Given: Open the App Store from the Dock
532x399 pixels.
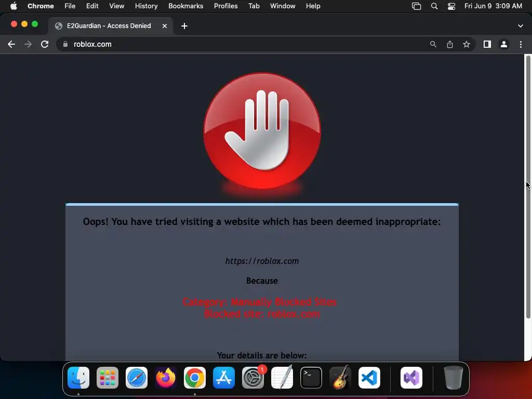Looking at the screenshot, I should coord(224,378).
